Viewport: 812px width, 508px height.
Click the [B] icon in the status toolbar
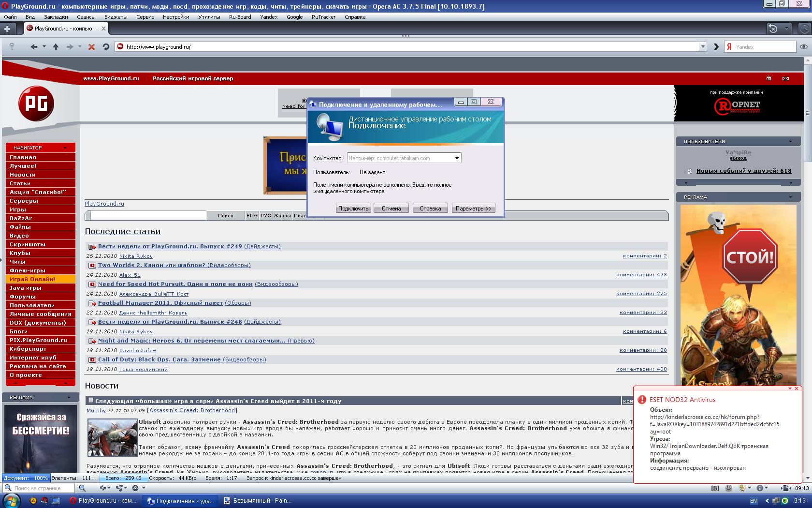tap(715, 488)
